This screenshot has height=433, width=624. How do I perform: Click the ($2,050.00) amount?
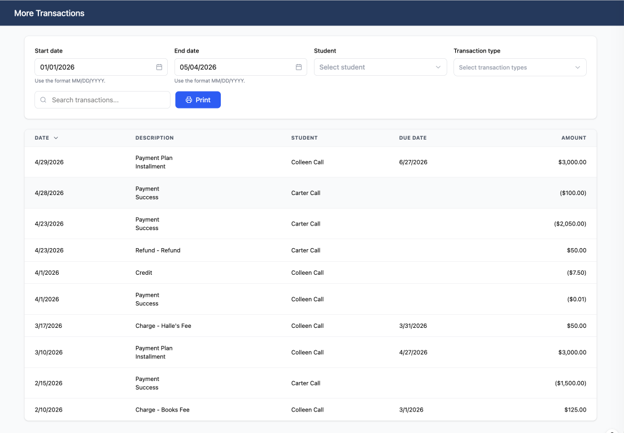coord(570,224)
